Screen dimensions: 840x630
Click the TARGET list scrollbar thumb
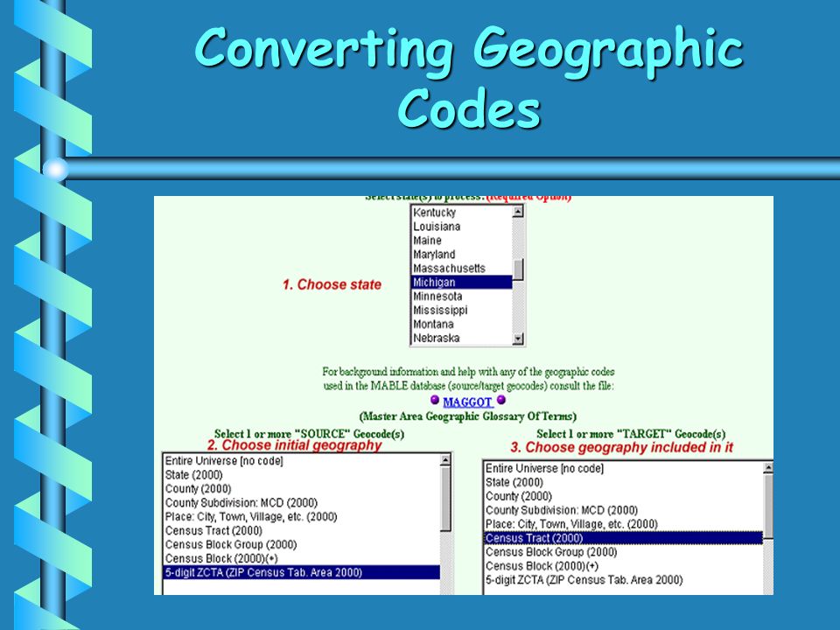pyautogui.click(x=769, y=507)
